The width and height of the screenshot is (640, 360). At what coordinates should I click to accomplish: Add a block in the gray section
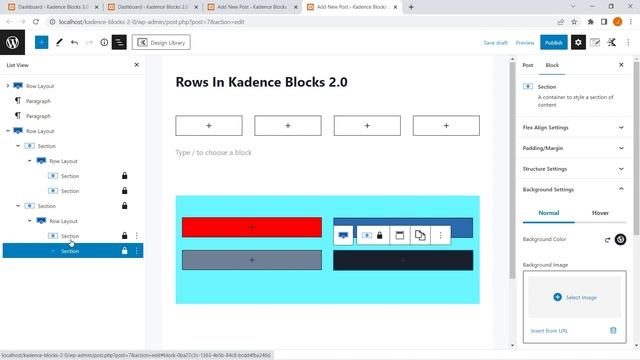(252, 260)
